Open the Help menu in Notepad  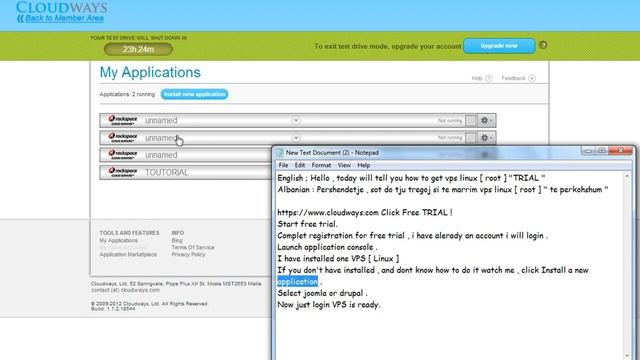[364, 165]
